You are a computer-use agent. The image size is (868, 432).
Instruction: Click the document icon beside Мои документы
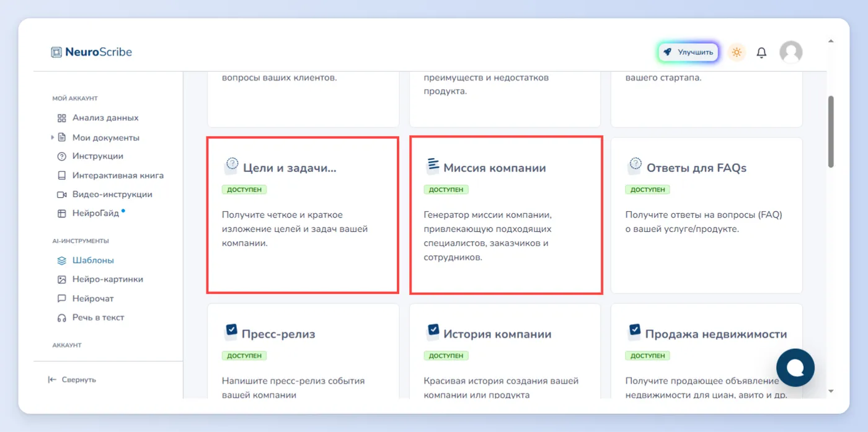(61, 138)
